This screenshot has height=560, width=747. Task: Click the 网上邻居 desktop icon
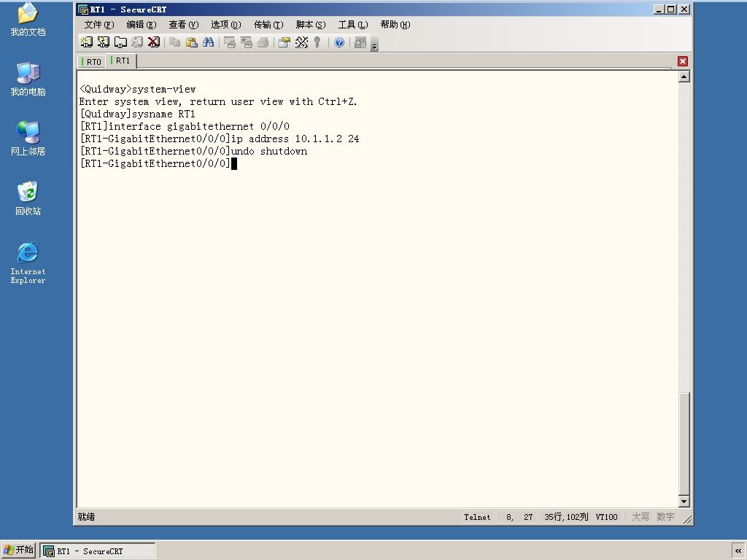[28, 139]
